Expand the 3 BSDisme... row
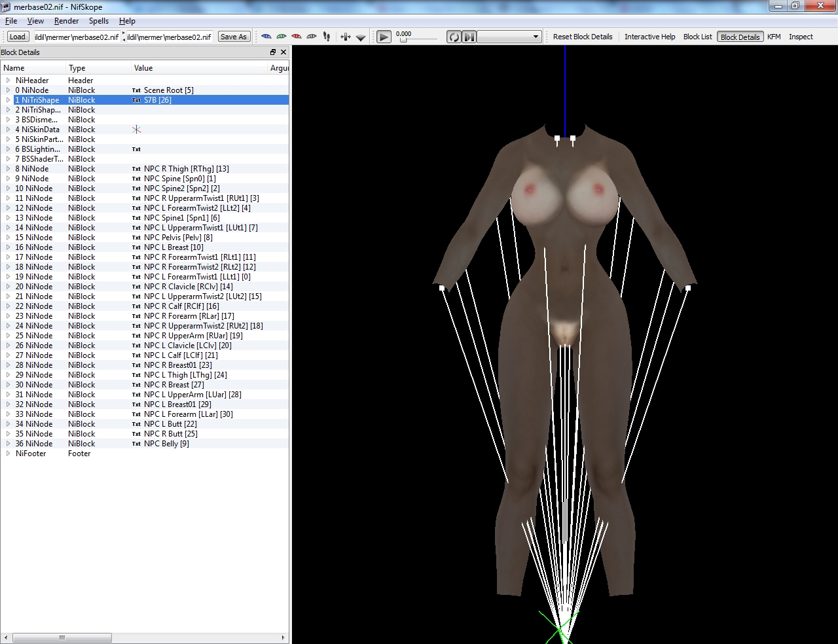 point(8,120)
